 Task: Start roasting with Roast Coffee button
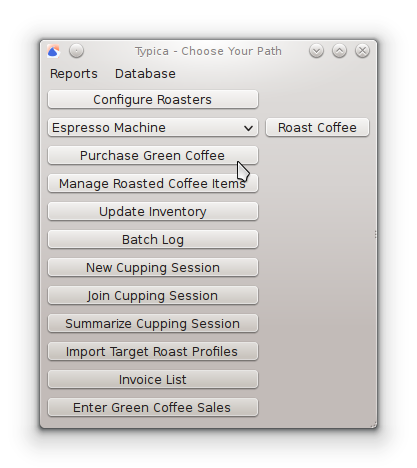tap(317, 128)
